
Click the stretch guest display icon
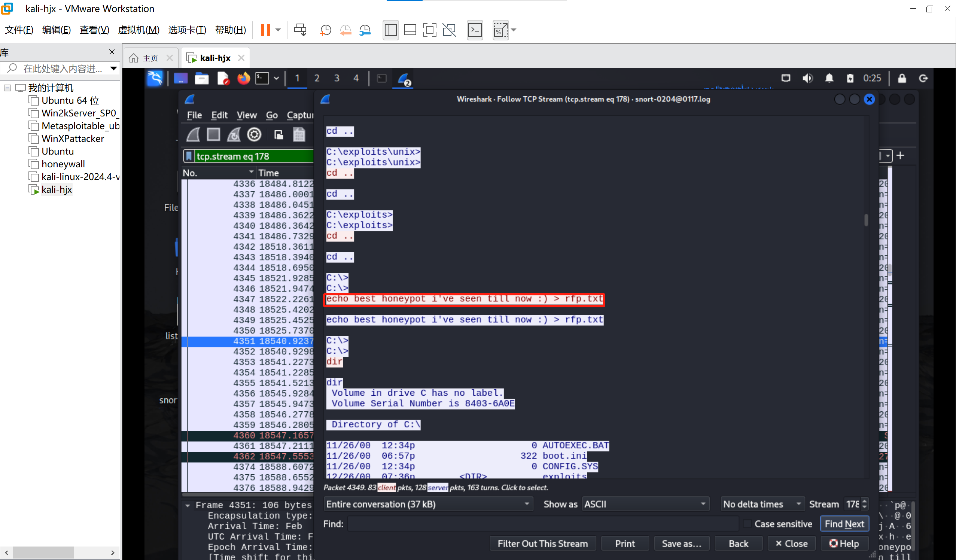pos(500,30)
